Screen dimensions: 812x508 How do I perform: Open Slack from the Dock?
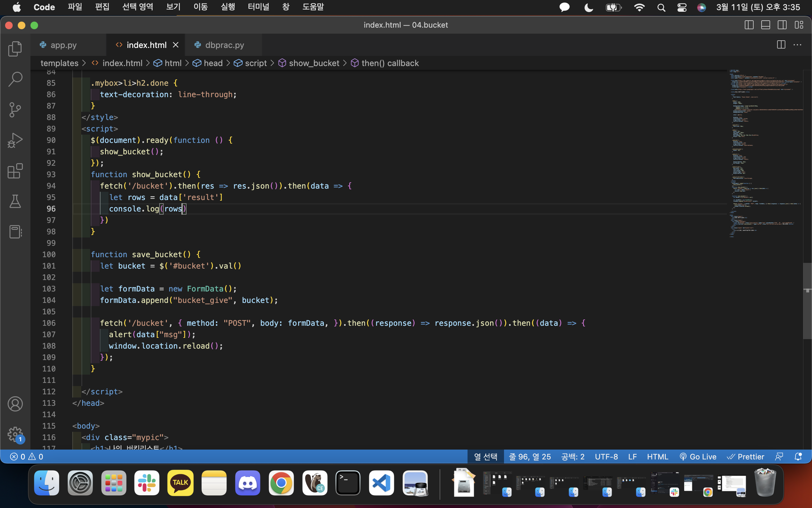pos(147,483)
